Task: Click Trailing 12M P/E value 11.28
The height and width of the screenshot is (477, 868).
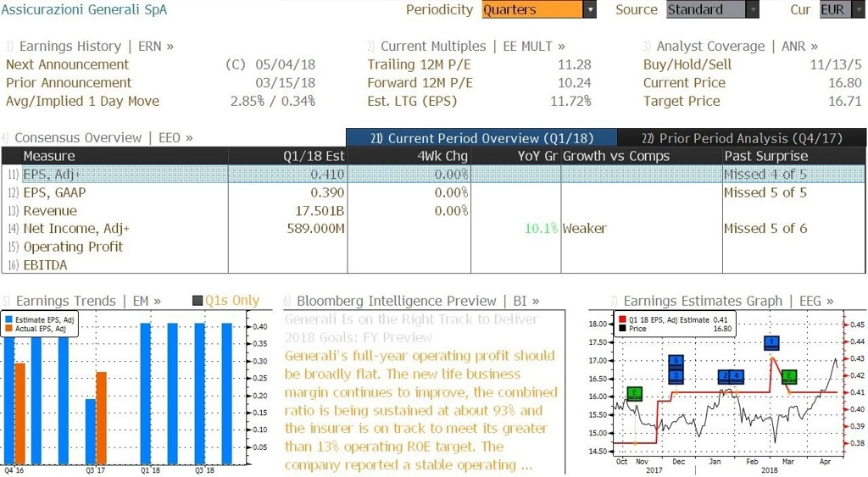Action: pos(575,64)
